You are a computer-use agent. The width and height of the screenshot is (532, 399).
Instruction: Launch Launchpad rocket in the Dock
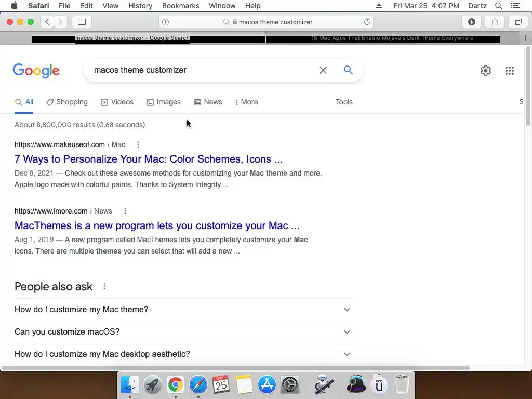coord(152,384)
